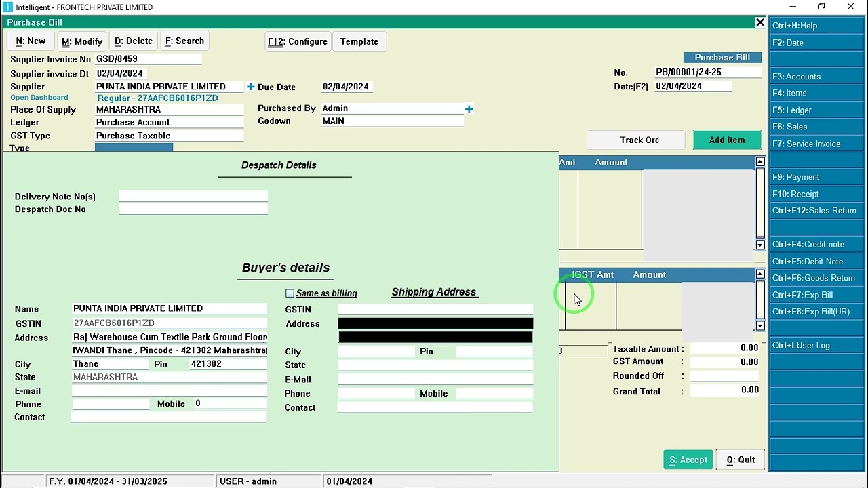The image size is (868, 488).
Task: Click the buyer's City Thane field
Action: (x=111, y=364)
